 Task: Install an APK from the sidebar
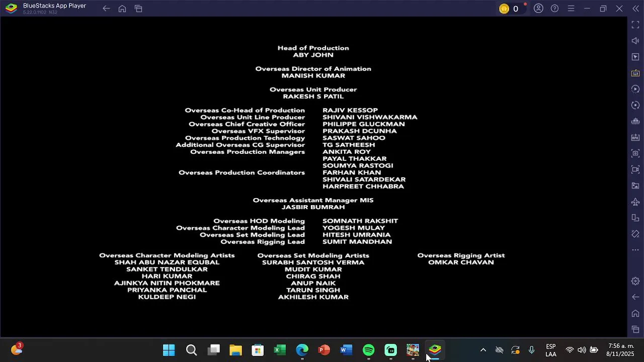tap(635, 137)
